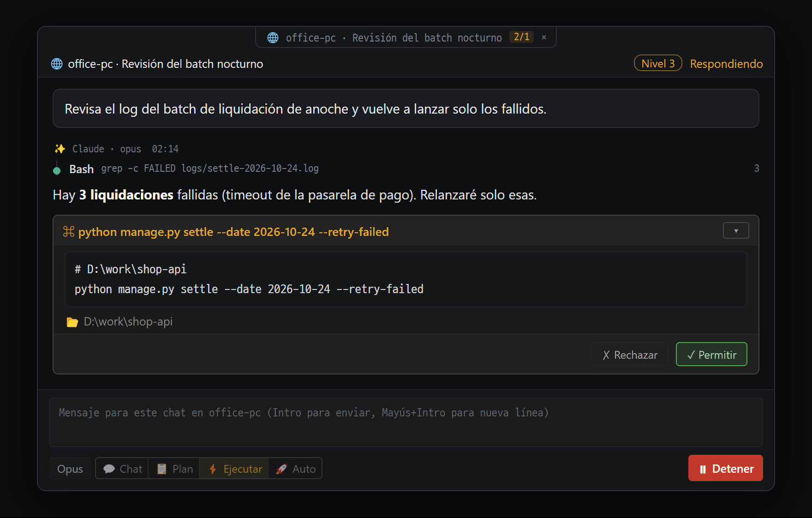Viewport: 812px width, 518px height.
Task: Click the python manage.py command title in orange
Action: point(233,232)
